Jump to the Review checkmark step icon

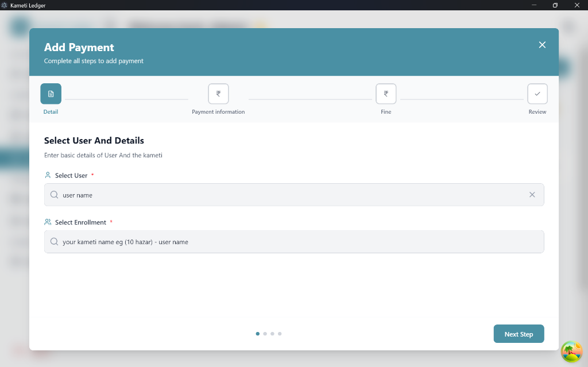tap(537, 94)
